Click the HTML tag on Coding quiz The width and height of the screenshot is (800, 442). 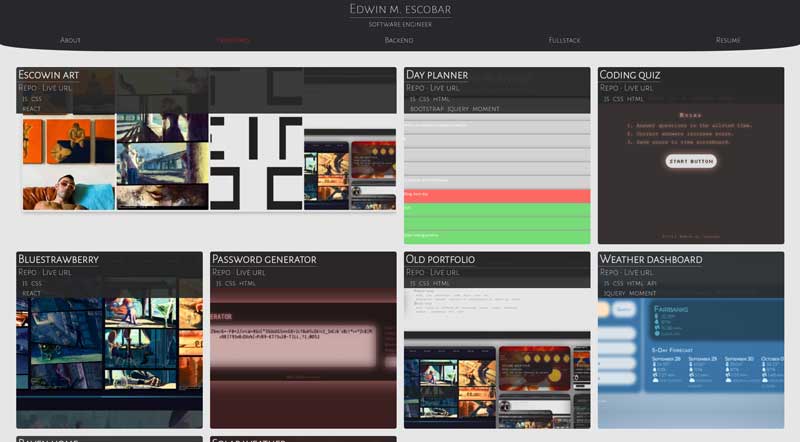(x=635, y=99)
